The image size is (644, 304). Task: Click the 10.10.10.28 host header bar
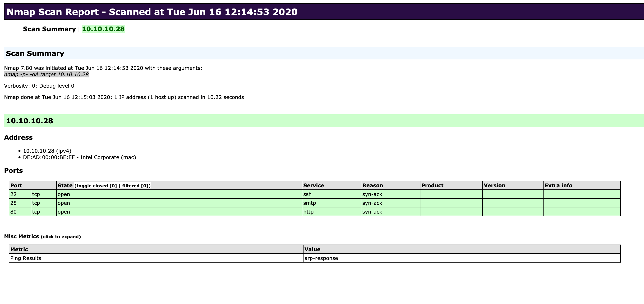click(x=29, y=121)
